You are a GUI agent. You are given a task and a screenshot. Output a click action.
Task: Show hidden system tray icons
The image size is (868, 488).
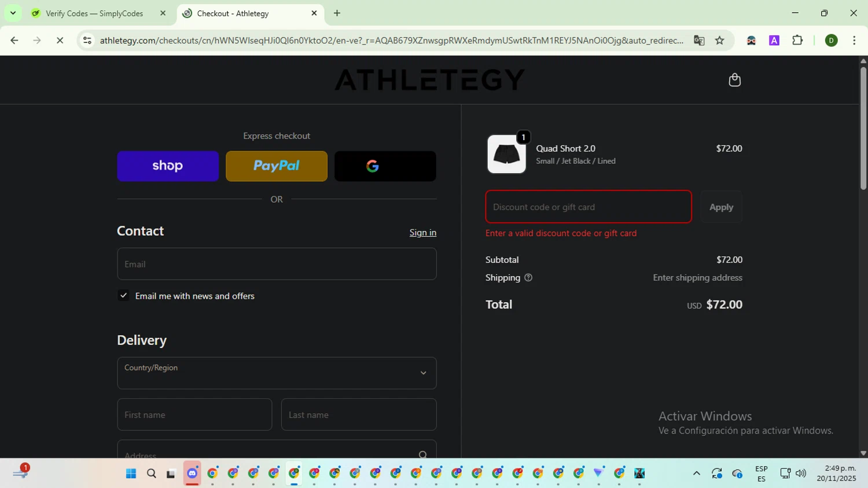[x=697, y=474]
